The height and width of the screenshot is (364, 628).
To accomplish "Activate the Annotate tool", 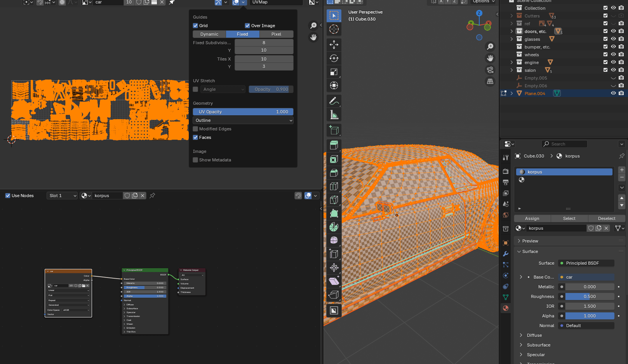I will [334, 101].
